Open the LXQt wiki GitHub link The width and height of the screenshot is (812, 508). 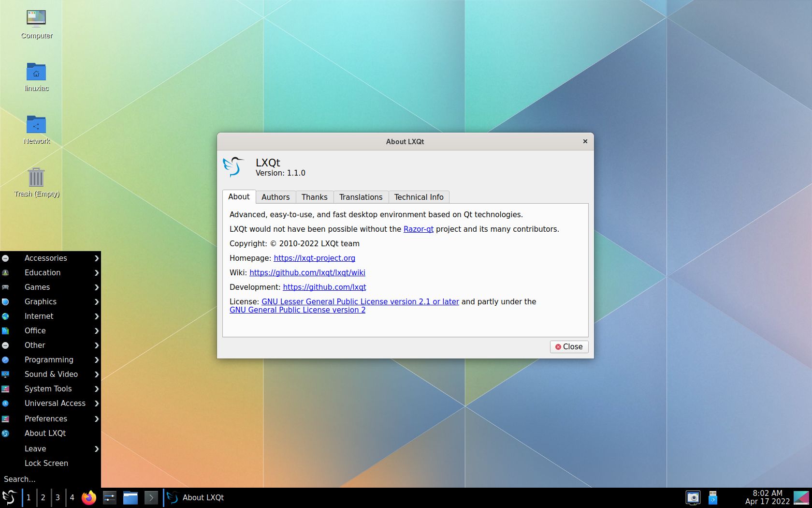[307, 273]
